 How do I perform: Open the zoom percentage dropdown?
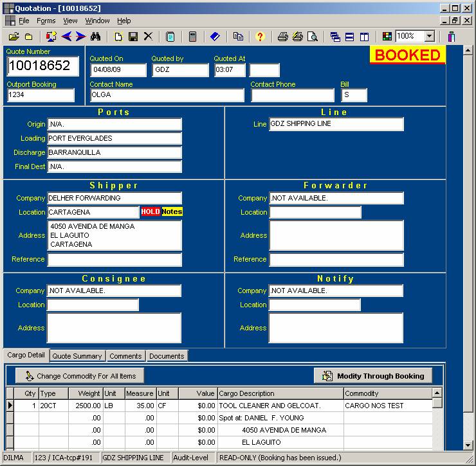430,37
